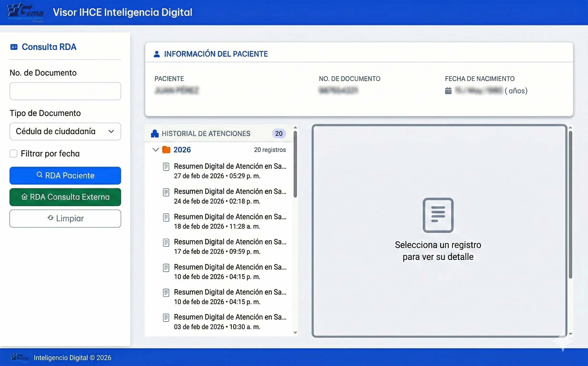Click the patient person icon

pyautogui.click(x=157, y=54)
